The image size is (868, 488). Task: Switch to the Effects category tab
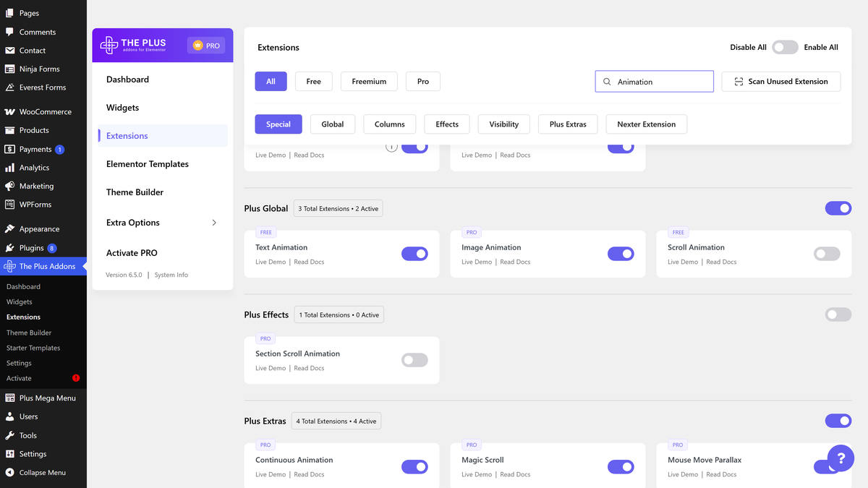pos(447,124)
